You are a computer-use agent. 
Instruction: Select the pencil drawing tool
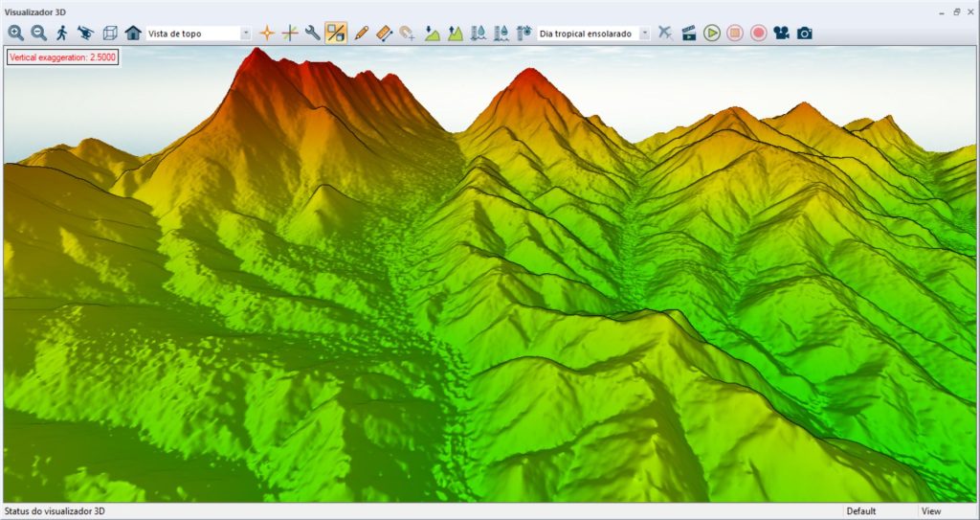tap(361, 33)
